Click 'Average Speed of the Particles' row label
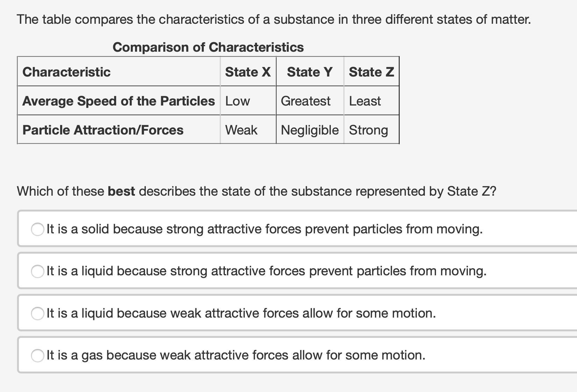Viewport: 577px width, 392px height. pos(119,101)
